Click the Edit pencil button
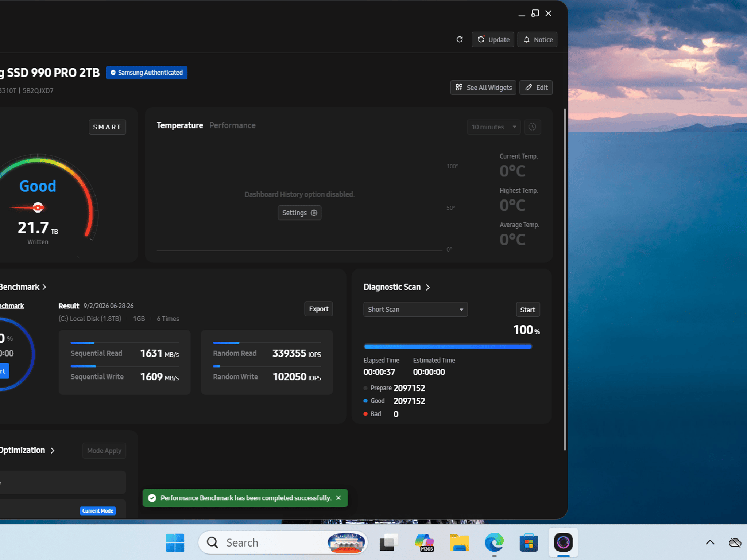747x560 pixels. tap(536, 87)
